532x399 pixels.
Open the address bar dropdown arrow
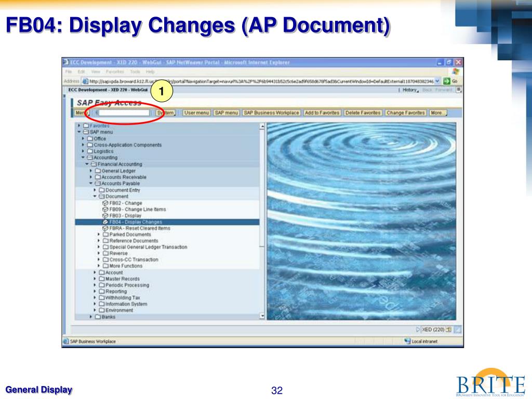437,81
